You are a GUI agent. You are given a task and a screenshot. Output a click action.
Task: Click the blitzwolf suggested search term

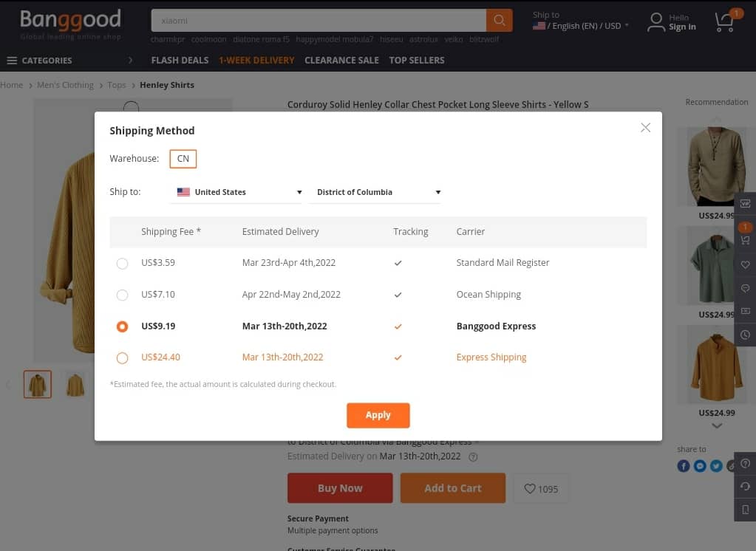[x=484, y=39]
